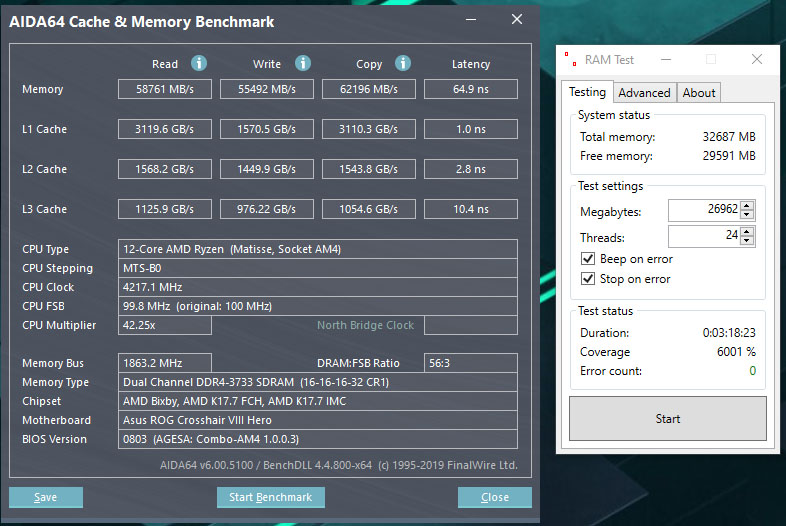Click the Read info icon
This screenshot has height=526, width=786.
click(x=199, y=63)
